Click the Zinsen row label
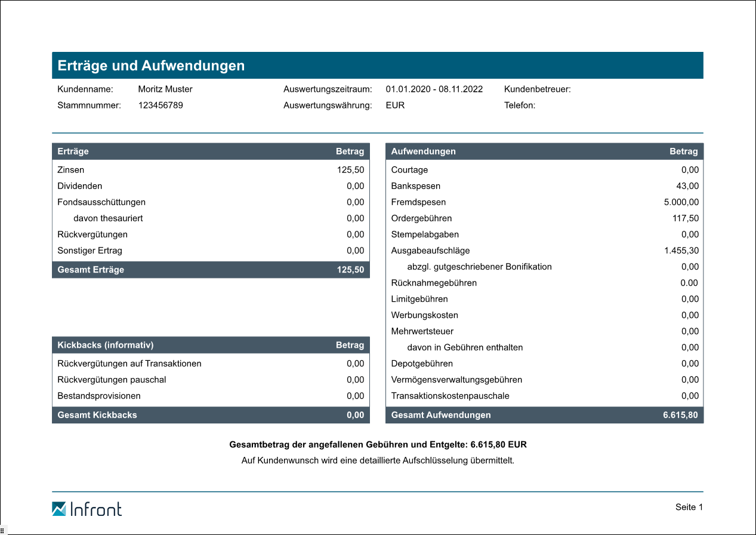The width and height of the screenshot is (756, 535). pyautogui.click(x=71, y=170)
